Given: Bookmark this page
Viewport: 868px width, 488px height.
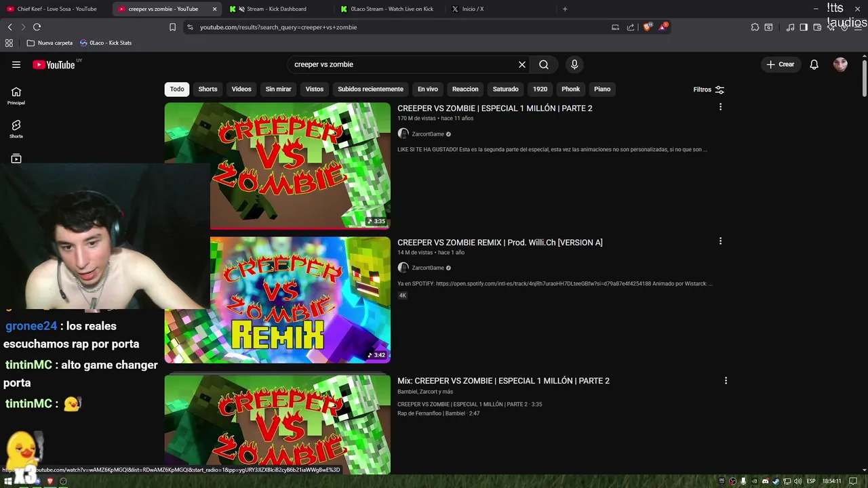Looking at the screenshot, I should (x=172, y=27).
